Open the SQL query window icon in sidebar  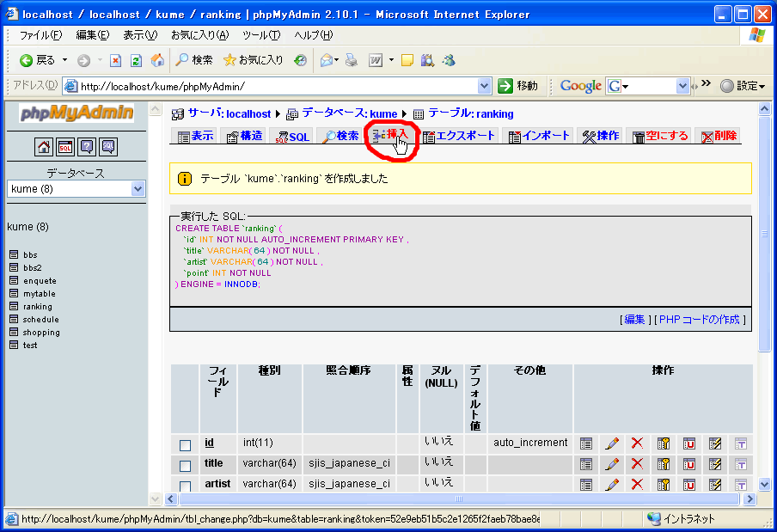[x=65, y=147]
